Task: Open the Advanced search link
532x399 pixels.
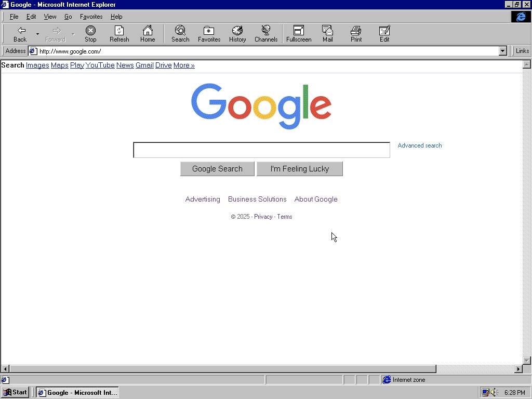Action: [x=420, y=145]
